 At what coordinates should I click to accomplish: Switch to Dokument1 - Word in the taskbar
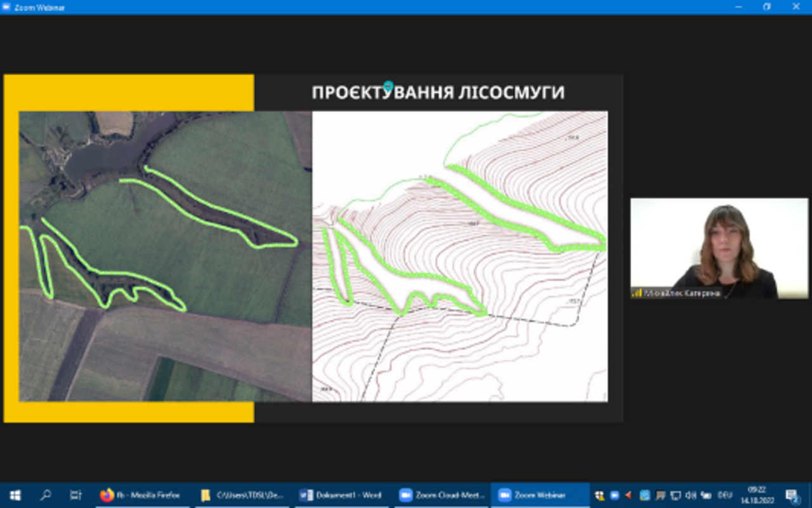[x=341, y=495]
